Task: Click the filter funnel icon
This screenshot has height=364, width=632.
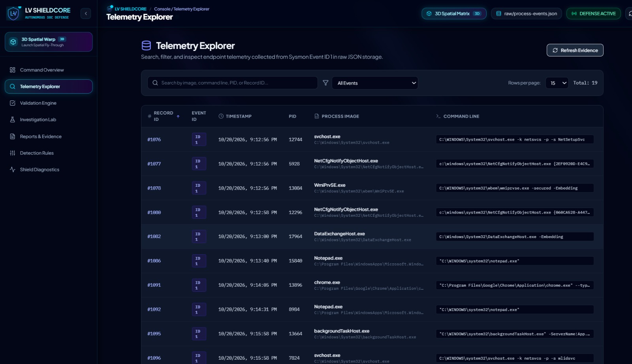Action: tap(325, 83)
